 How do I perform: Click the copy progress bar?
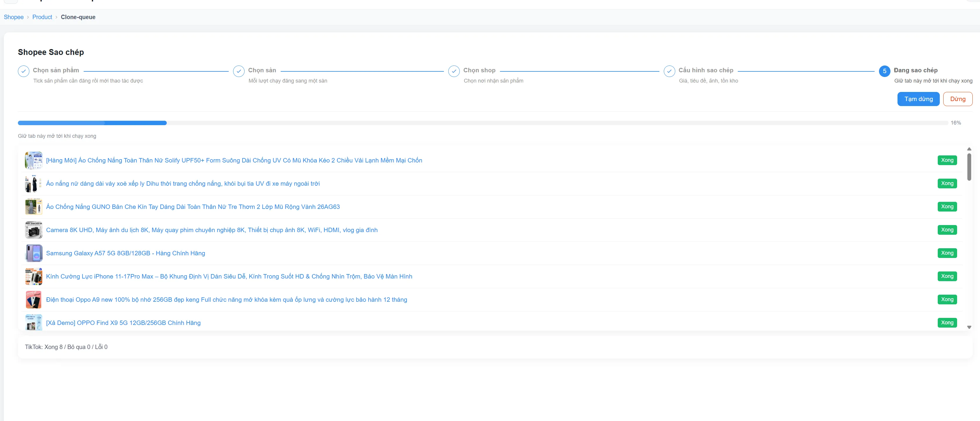coord(483,123)
